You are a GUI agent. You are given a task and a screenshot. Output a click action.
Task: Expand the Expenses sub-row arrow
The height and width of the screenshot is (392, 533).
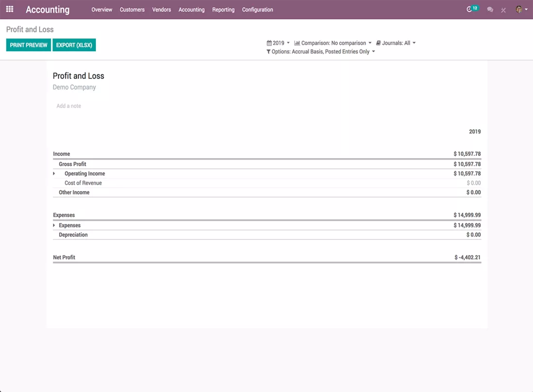point(54,225)
